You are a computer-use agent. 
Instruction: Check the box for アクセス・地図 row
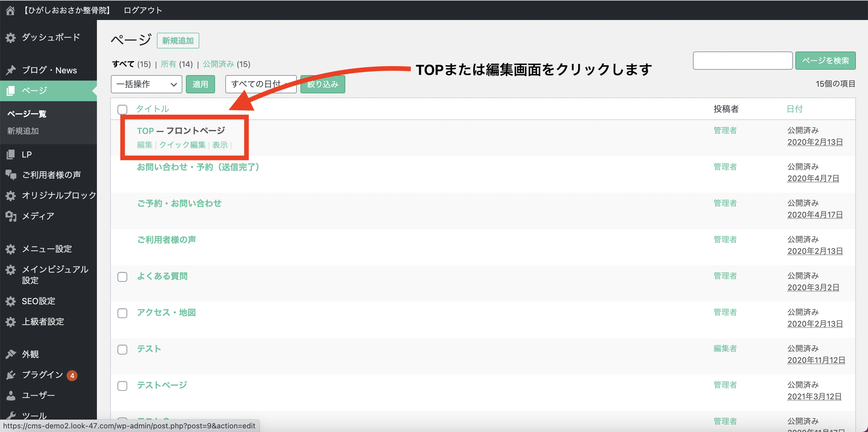pyautogui.click(x=122, y=313)
